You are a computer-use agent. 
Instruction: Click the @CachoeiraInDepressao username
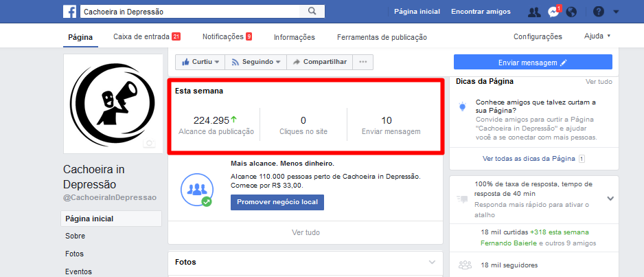(x=110, y=197)
